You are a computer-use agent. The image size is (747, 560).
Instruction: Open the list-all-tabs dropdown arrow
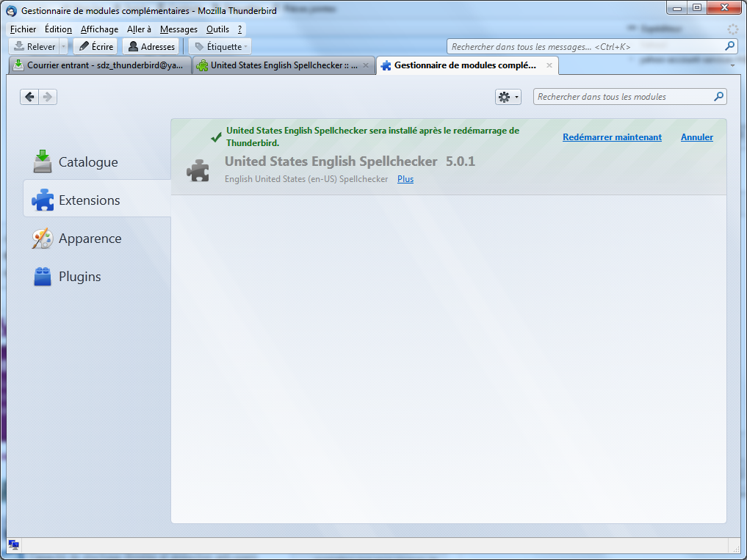733,66
